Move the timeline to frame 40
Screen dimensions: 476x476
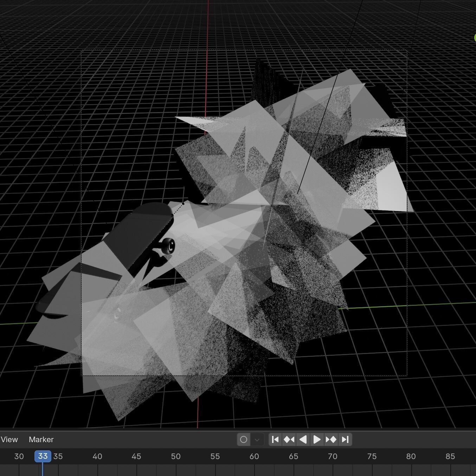click(97, 456)
